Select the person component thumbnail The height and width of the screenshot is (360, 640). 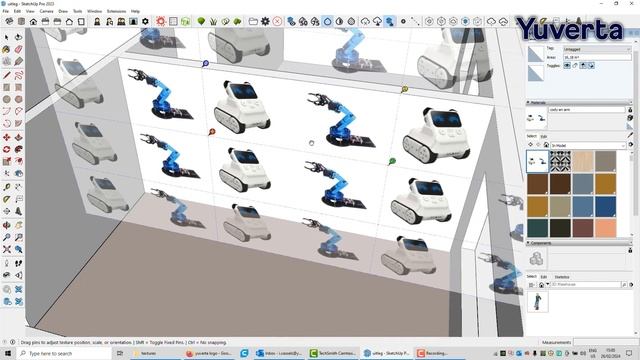click(537, 302)
